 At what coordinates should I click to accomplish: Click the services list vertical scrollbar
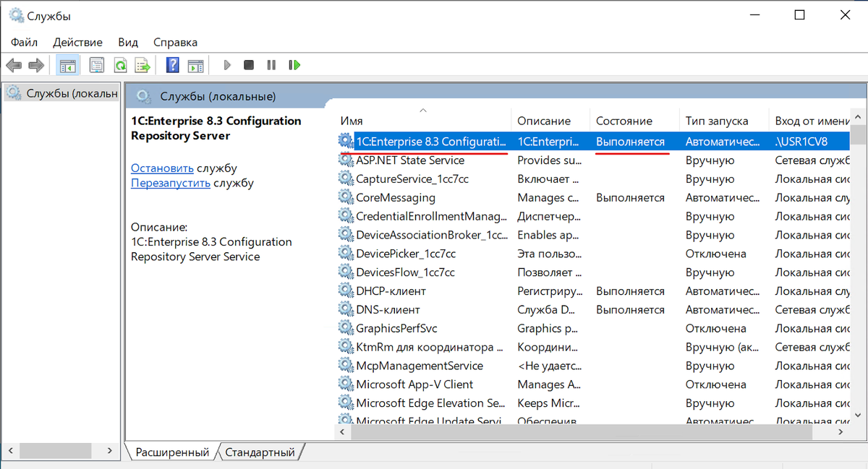pyautogui.click(x=858, y=267)
